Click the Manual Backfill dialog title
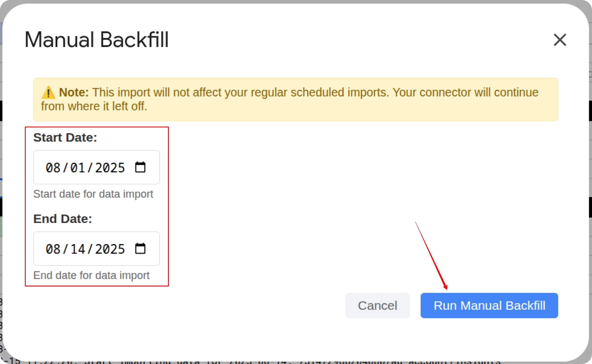This screenshot has width=592, height=364. click(x=97, y=40)
